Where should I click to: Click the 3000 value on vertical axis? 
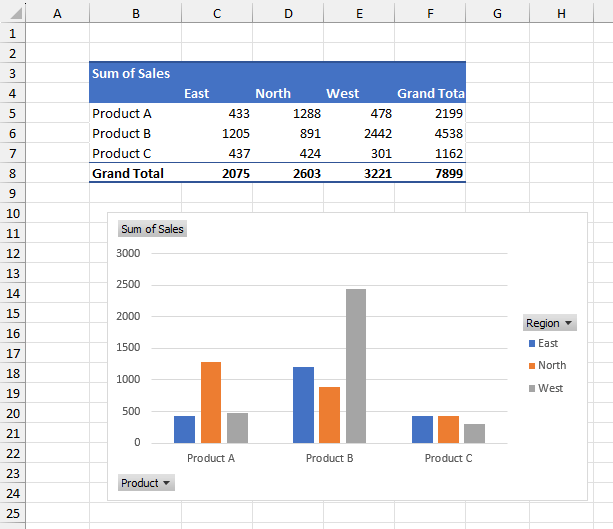click(127, 252)
